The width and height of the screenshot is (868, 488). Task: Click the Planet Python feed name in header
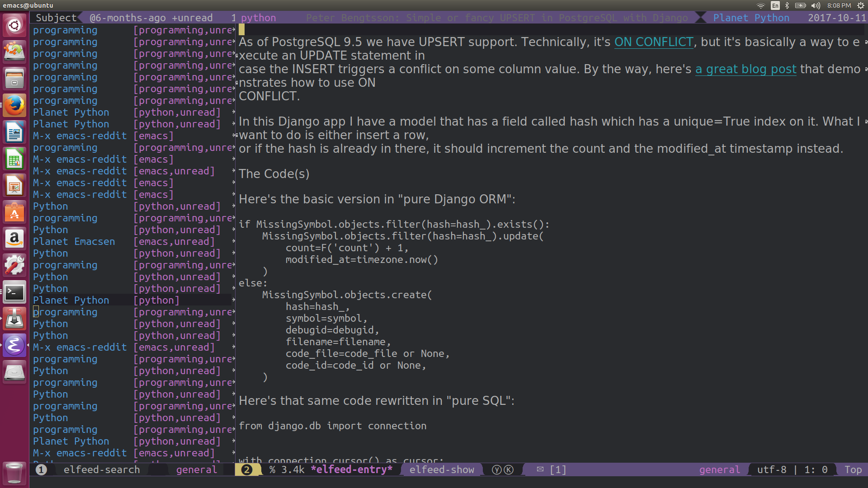coord(751,18)
